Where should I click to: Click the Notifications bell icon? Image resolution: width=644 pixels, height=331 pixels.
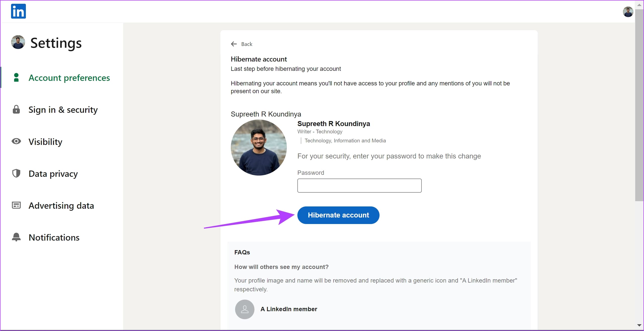tap(17, 237)
